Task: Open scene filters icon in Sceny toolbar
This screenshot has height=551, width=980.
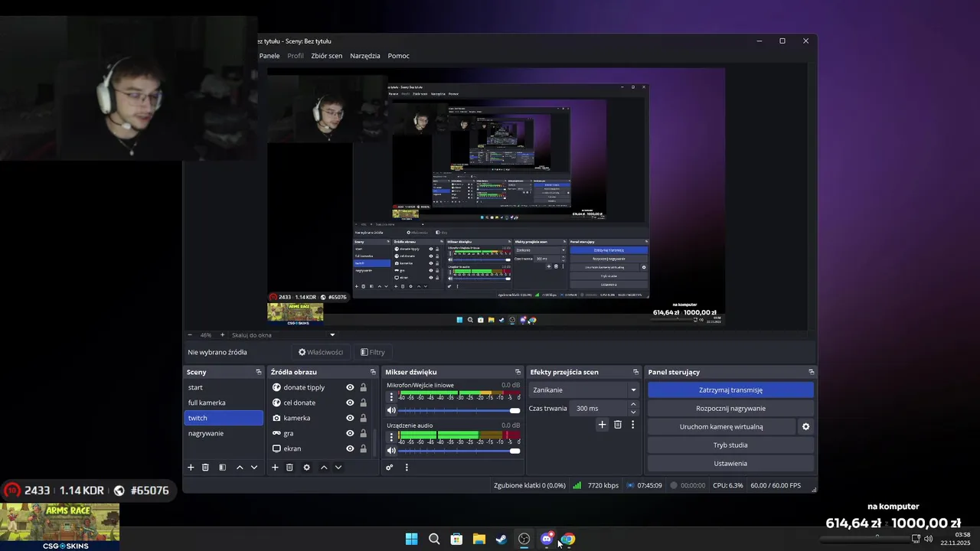Action: [222, 468]
